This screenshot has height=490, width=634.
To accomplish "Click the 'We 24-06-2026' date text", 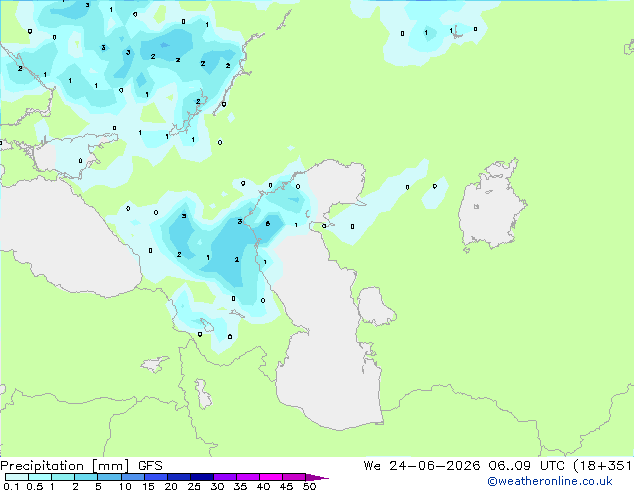I will 422,466.
